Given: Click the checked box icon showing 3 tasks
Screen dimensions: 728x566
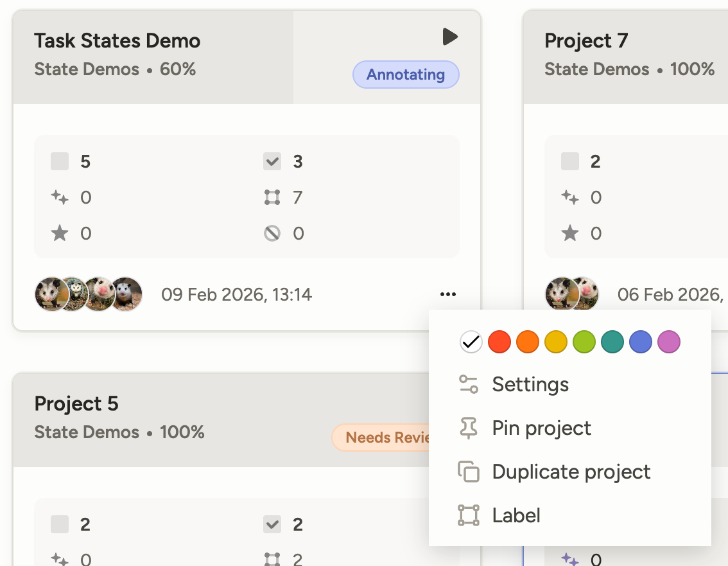Looking at the screenshot, I should coord(272,161).
